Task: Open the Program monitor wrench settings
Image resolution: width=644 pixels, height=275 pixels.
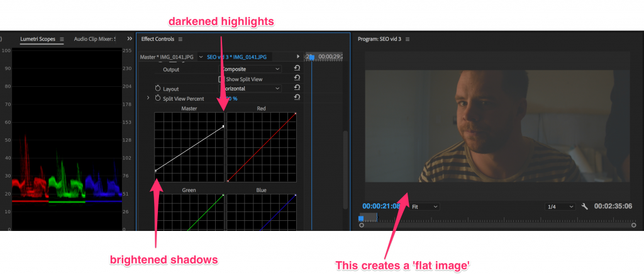Action: 585,206
